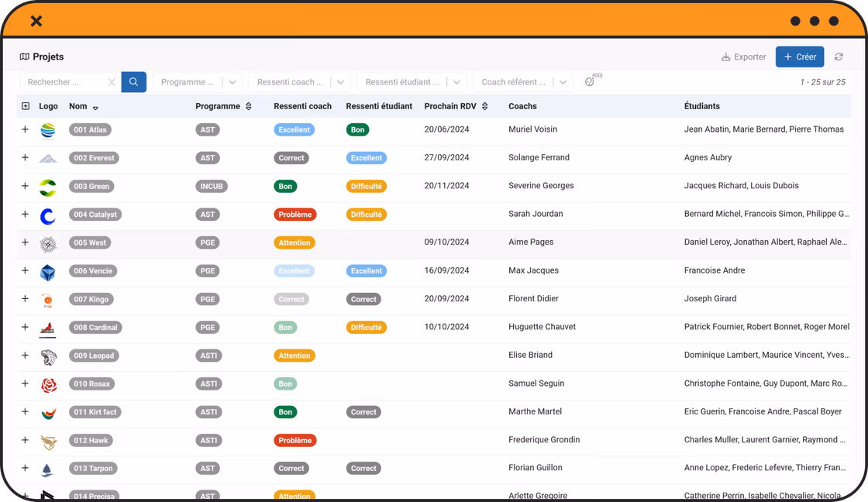Sort by Prochain RDV column arrows

[485, 106]
